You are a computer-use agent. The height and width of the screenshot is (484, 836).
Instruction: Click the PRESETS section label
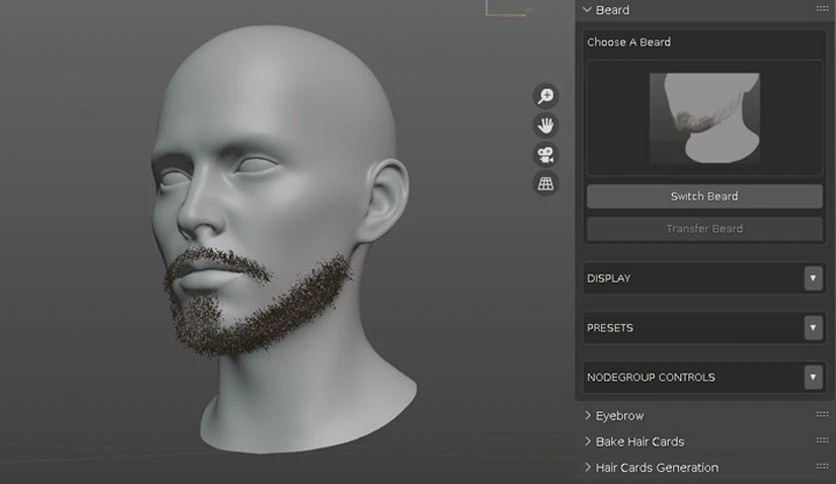(610, 328)
